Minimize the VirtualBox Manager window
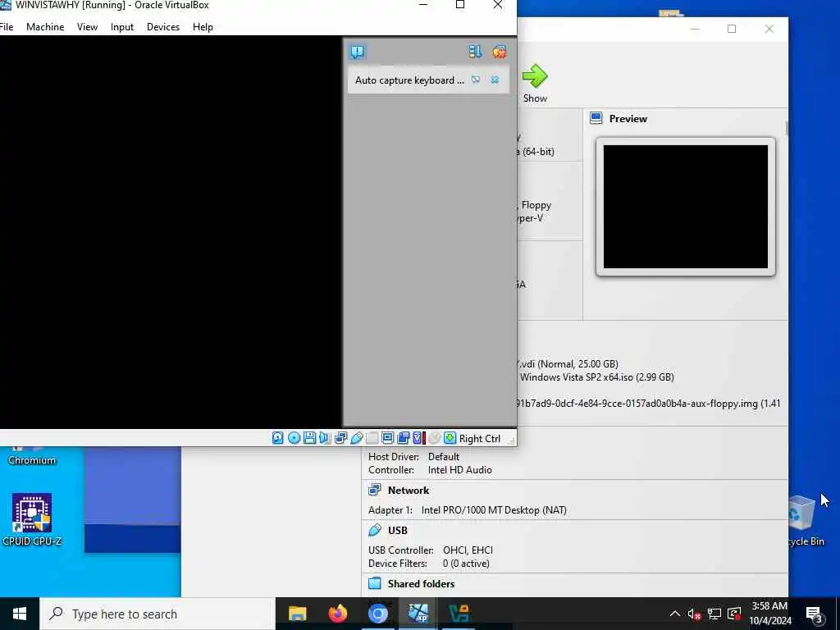The width and height of the screenshot is (840, 630). click(x=695, y=29)
